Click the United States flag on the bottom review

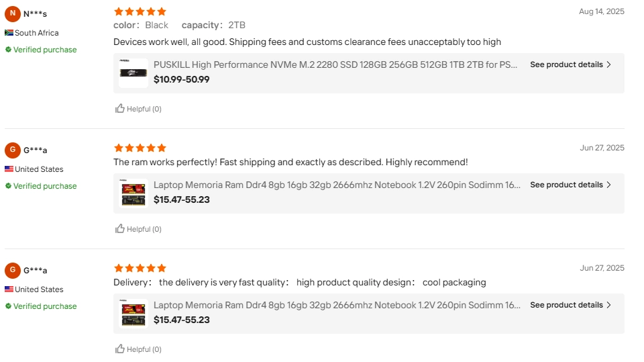[9, 289]
